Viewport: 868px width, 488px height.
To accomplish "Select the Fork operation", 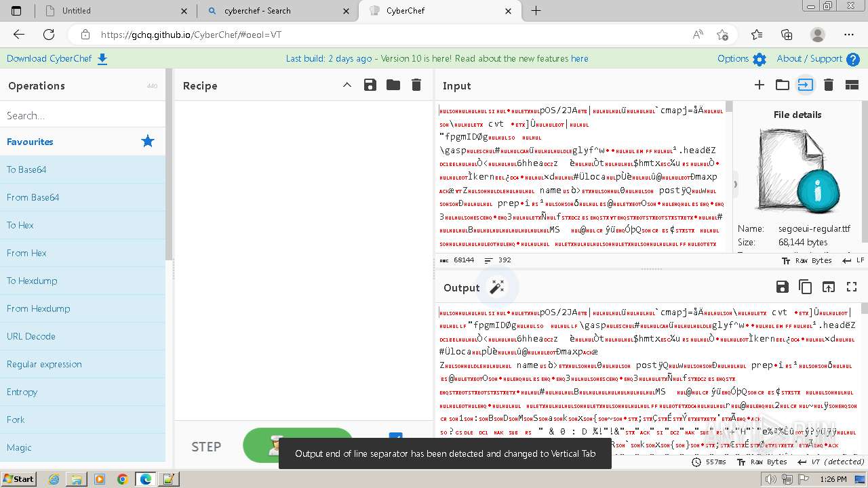I will pyautogui.click(x=83, y=420).
